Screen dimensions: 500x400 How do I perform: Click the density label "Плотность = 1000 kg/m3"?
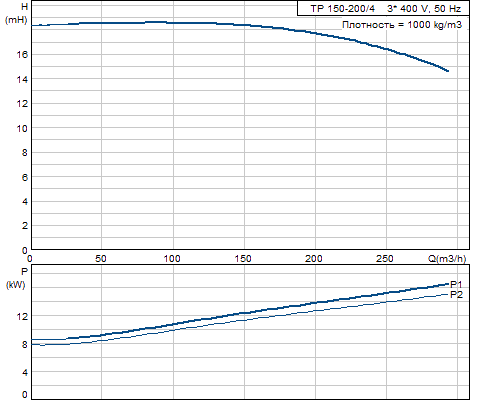(x=402, y=25)
